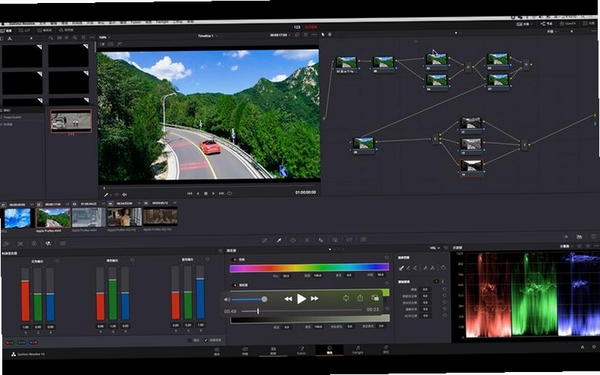Fast-forward in the overlay video player
Image resolution: width=600 pixels, height=375 pixels.
coord(315,298)
